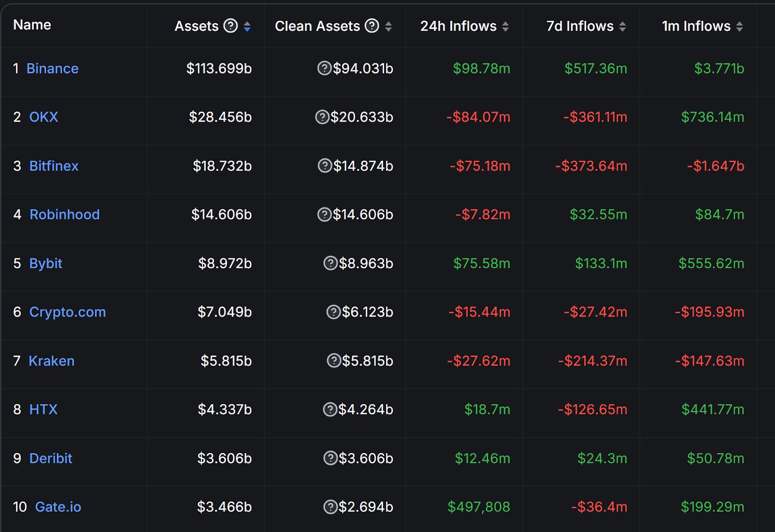775x532 pixels.
Task: Select OKX 7d inflow -$361.11m
Action: (595, 117)
